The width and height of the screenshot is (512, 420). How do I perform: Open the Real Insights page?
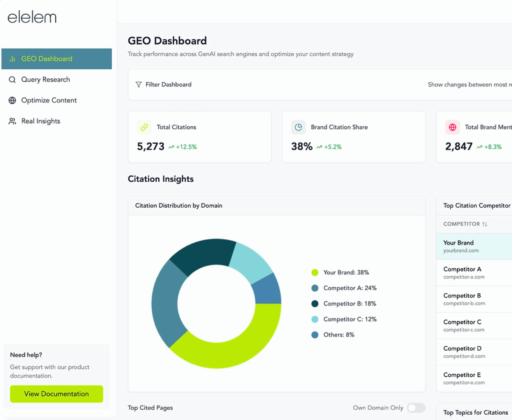coord(41,121)
